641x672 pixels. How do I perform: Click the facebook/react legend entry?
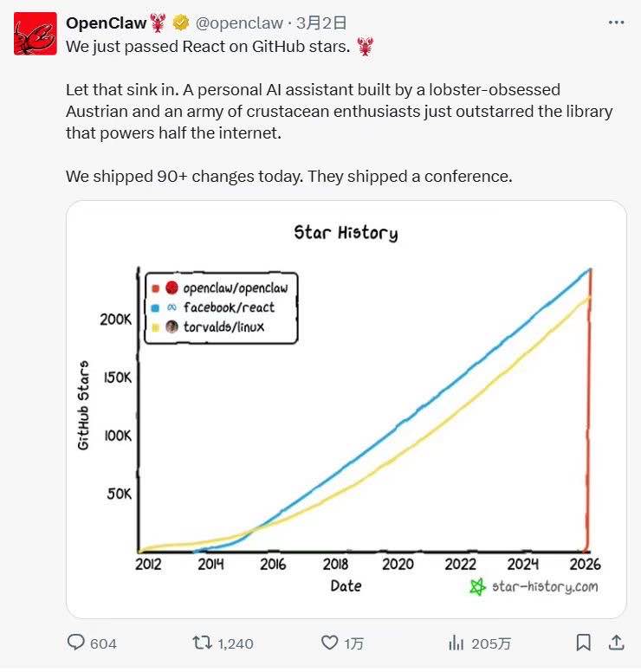(x=229, y=307)
